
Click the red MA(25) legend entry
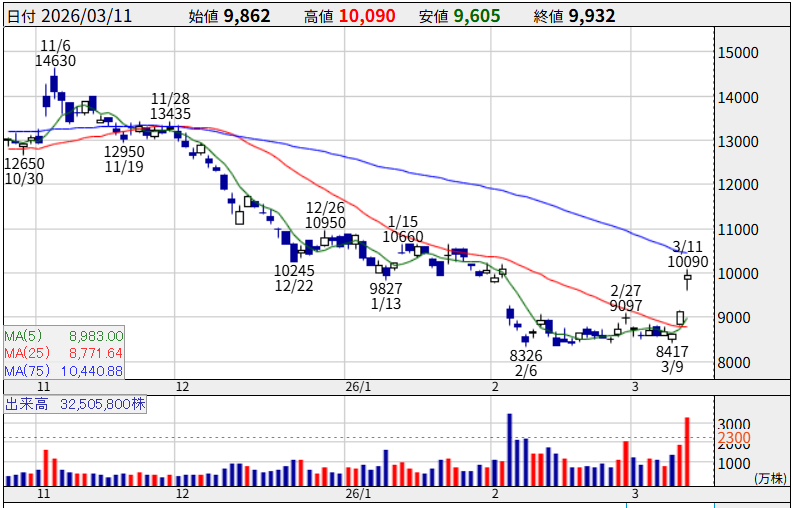[64, 353]
